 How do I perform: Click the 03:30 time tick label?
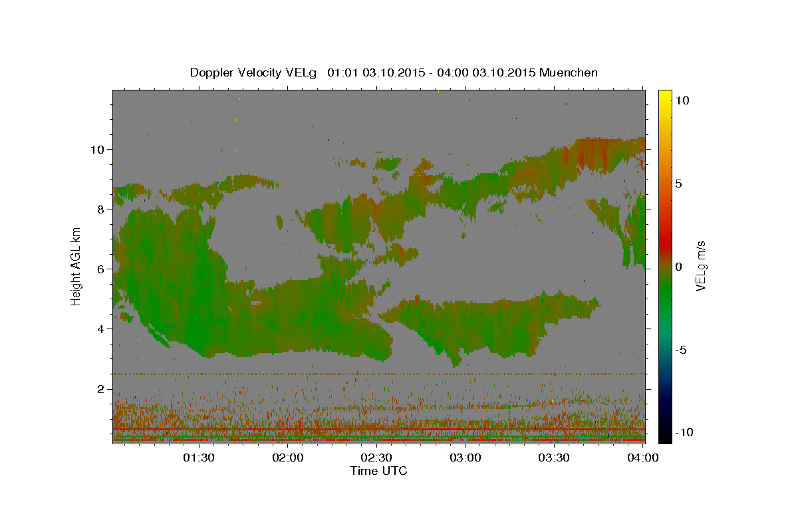click(554, 458)
